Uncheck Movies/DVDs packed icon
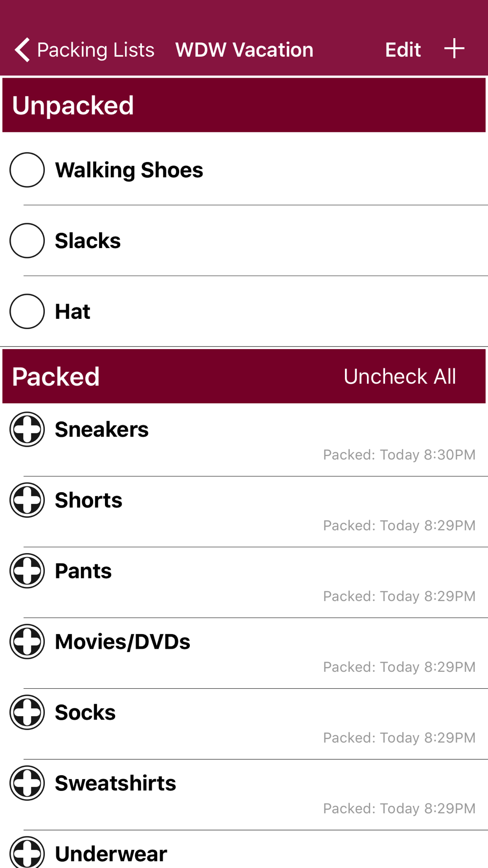The height and width of the screenshot is (868, 488). click(x=27, y=642)
